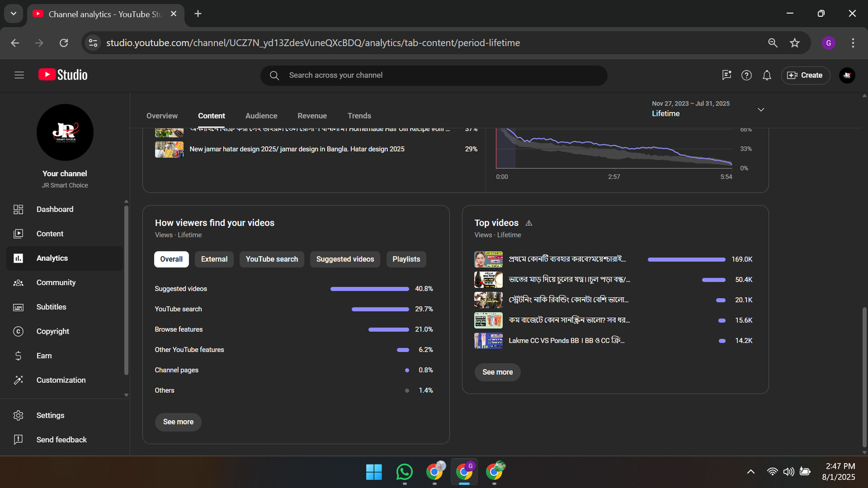Open Copyright section in sidebar
Screen dimensions: 868x488
pos(65,331)
